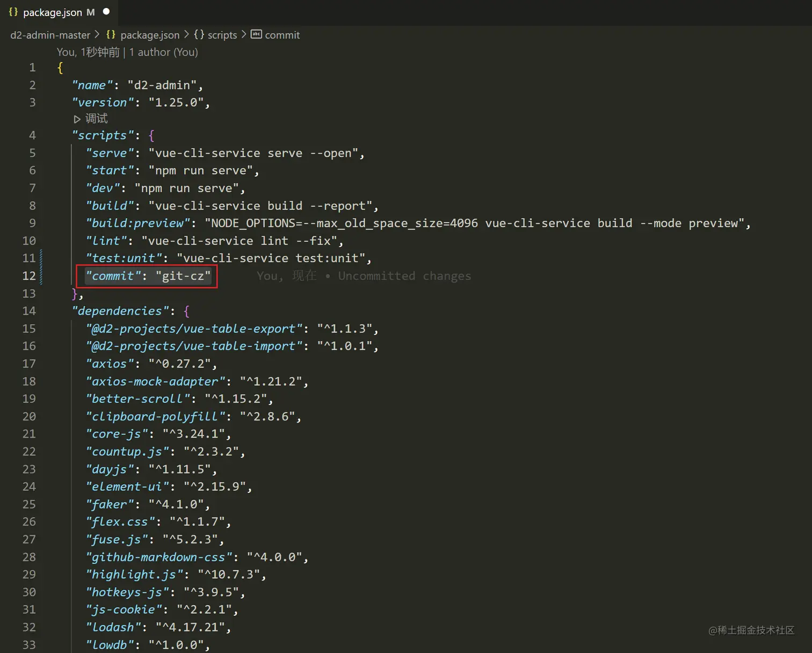
Task: Click the "flex.css" dependency key
Action: pyautogui.click(x=120, y=522)
